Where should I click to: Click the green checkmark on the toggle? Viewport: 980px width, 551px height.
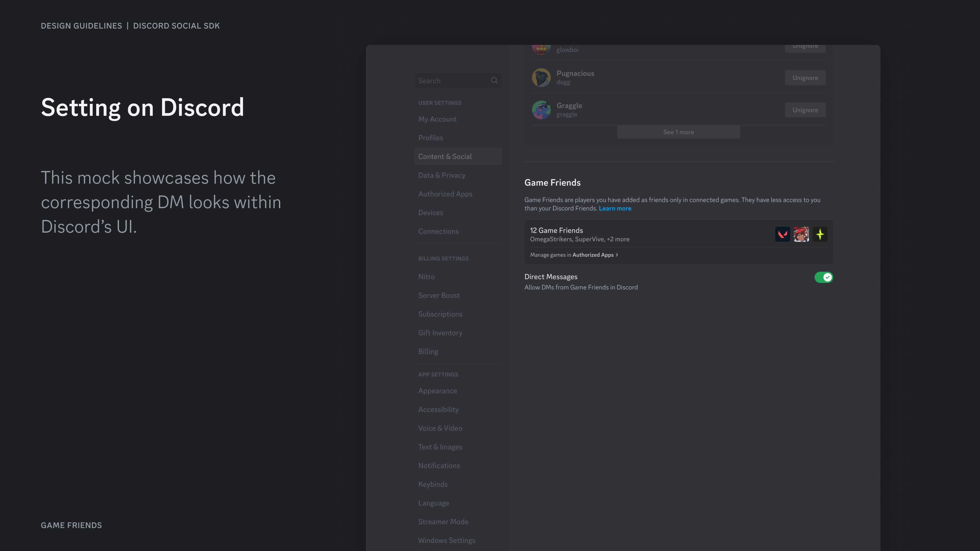827,277
